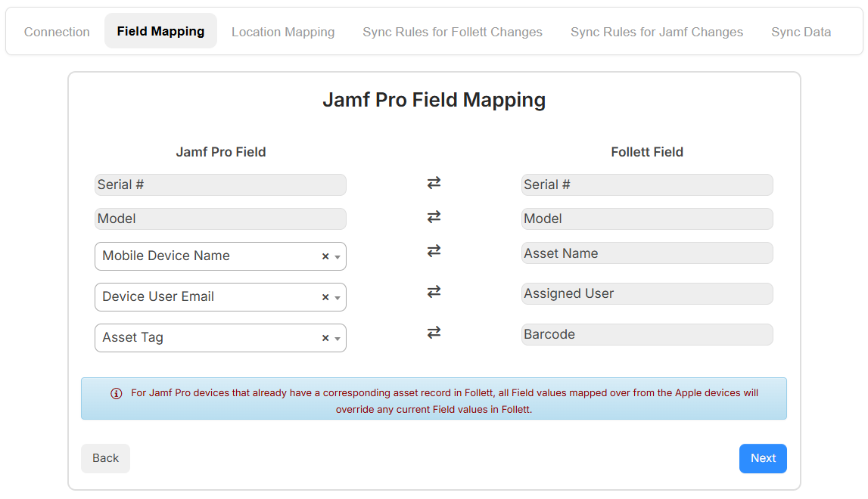Click the Follett Asset Name field
This screenshot has width=868, height=499.
[x=646, y=253]
